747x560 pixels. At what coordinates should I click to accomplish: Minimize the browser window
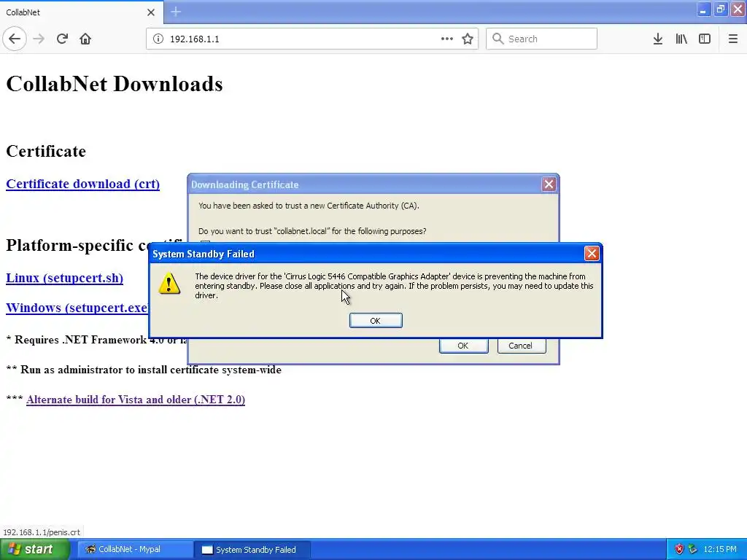(x=703, y=10)
